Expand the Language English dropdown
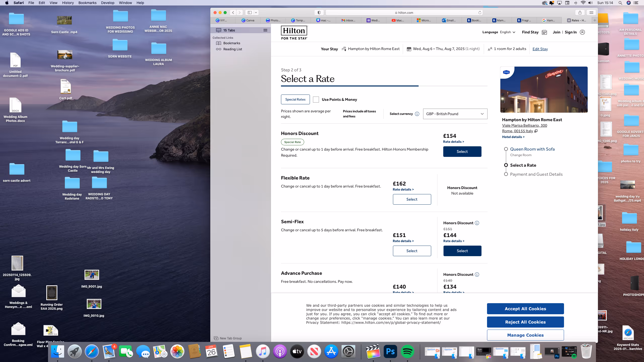 [x=508, y=32]
